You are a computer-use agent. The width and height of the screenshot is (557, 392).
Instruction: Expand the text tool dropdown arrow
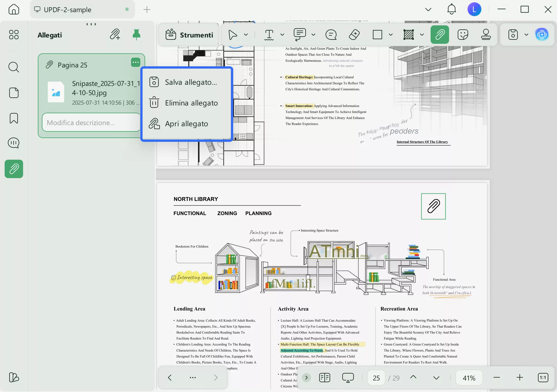tap(282, 35)
